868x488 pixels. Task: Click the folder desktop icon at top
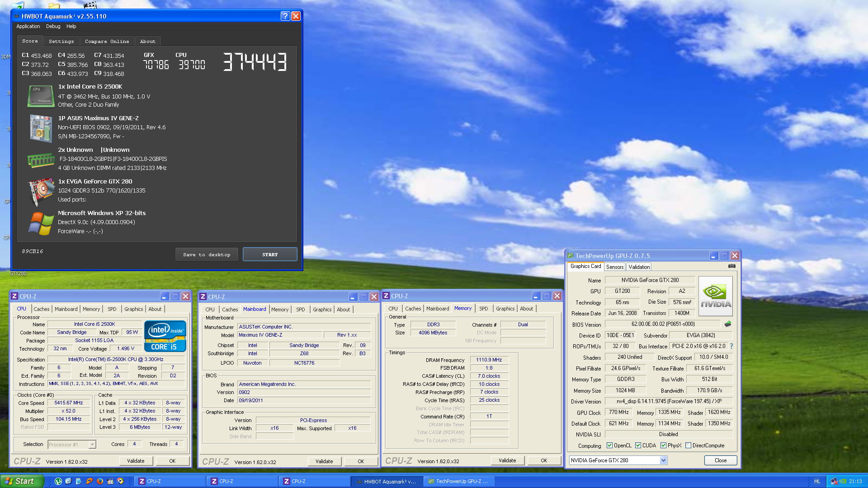click(x=54, y=5)
